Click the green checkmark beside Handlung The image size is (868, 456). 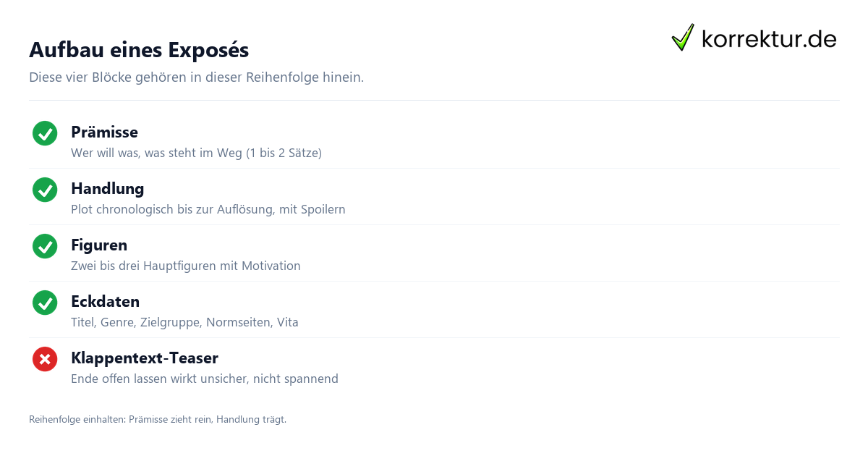(45, 190)
